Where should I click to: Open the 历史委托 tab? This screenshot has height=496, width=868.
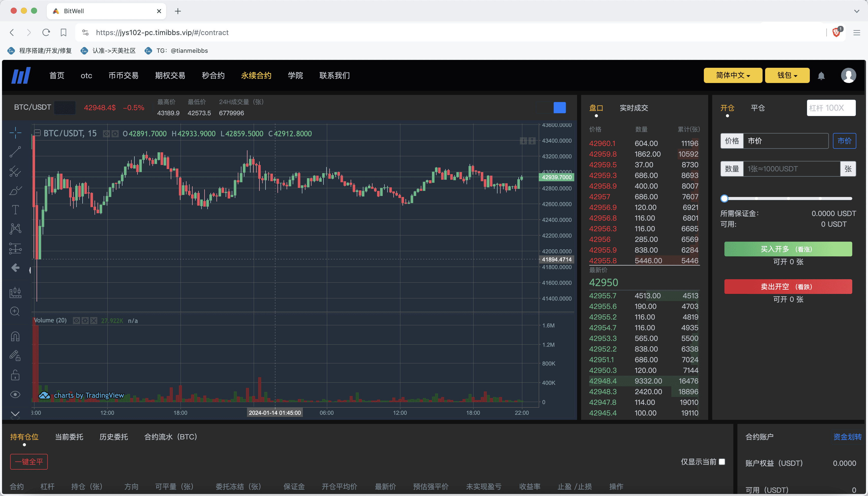(114, 437)
